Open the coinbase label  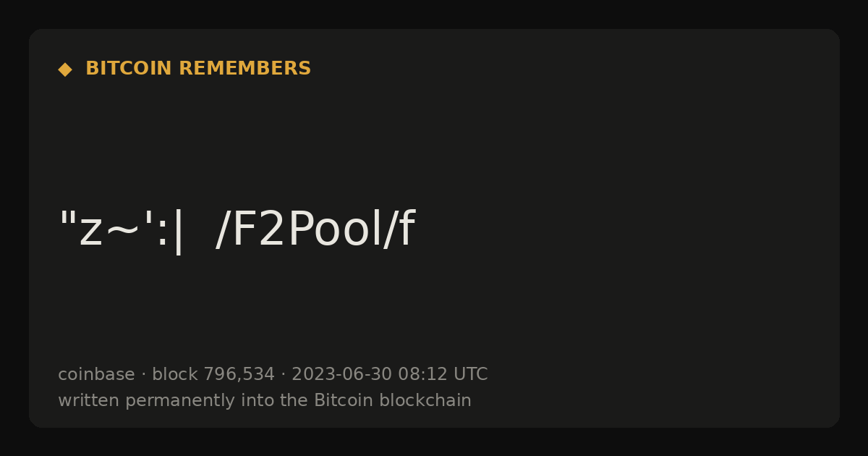point(96,375)
